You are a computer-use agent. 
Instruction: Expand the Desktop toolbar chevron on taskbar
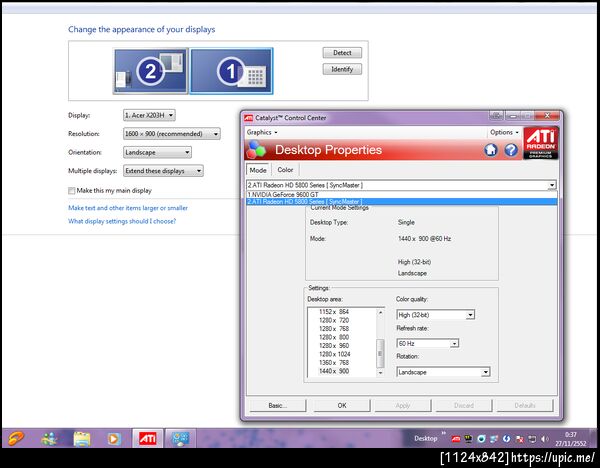(x=443, y=434)
